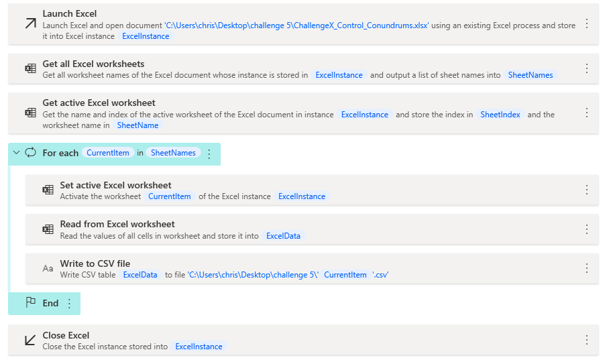Click the SheetIndex variable chip
The width and height of the screenshot is (611, 364).
tap(500, 115)
